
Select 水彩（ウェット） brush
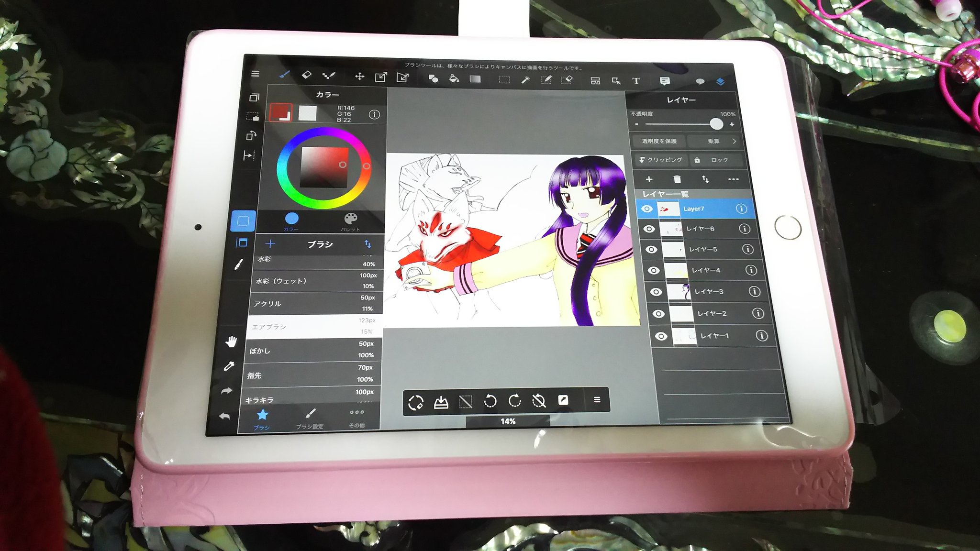click(x=318, y=281)
